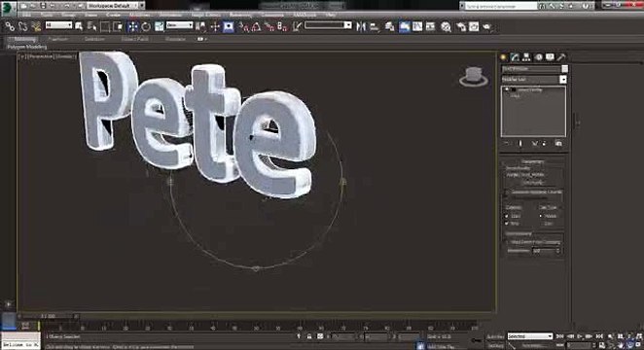Toggle Generate Mapping Coords checkbox
The height and width of the screenshot is (350, 644).
(507, 192)
